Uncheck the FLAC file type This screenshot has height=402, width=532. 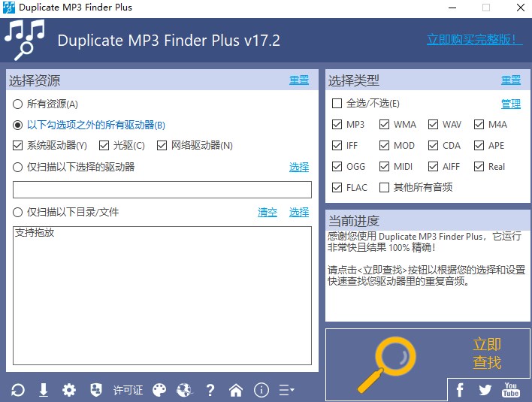(x=337, y=188)
